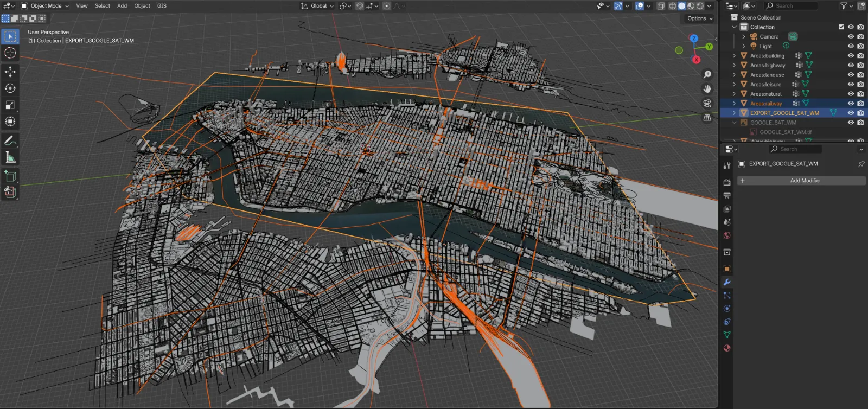The image size is (868, 409).
Task: Collapse the GOOGLE_SAT_WM tree item
Action: point(734,122)
